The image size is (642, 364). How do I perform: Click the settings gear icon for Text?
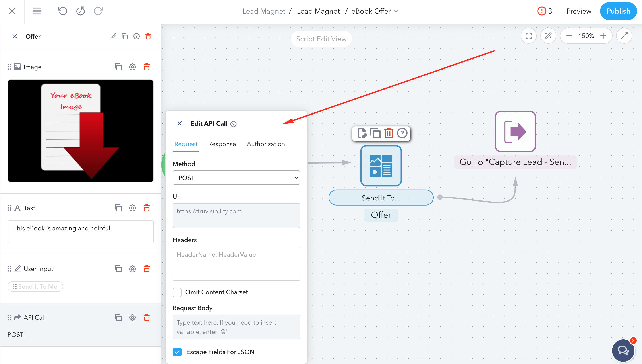[132, 208]
